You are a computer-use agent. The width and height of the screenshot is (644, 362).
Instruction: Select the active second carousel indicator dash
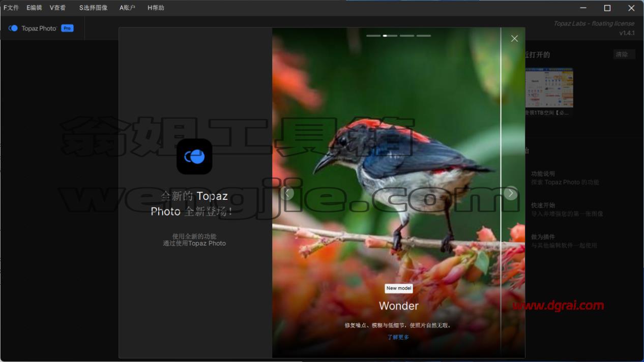390,36
